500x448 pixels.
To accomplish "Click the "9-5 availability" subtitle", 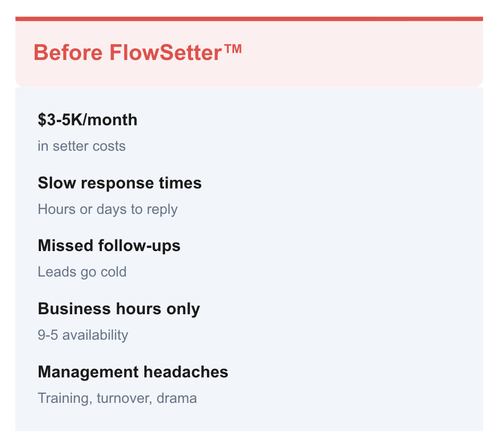I will point(83,335).
